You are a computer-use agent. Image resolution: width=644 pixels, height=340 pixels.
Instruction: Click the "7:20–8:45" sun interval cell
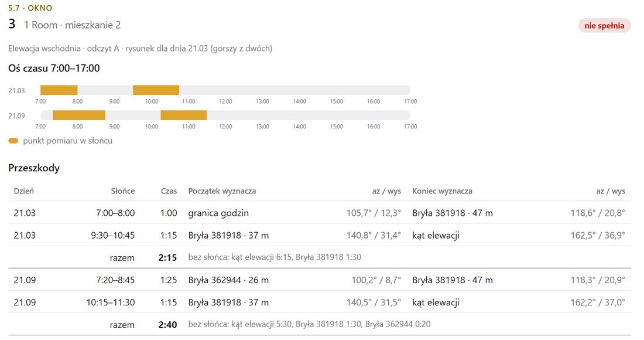115,280
